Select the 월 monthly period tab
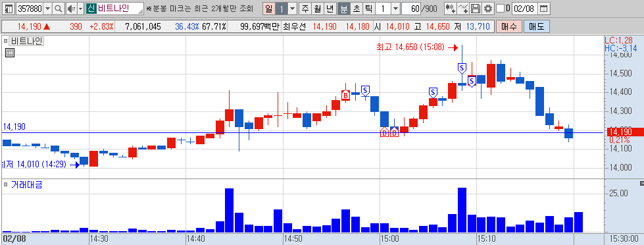 [x=318, y=8]
